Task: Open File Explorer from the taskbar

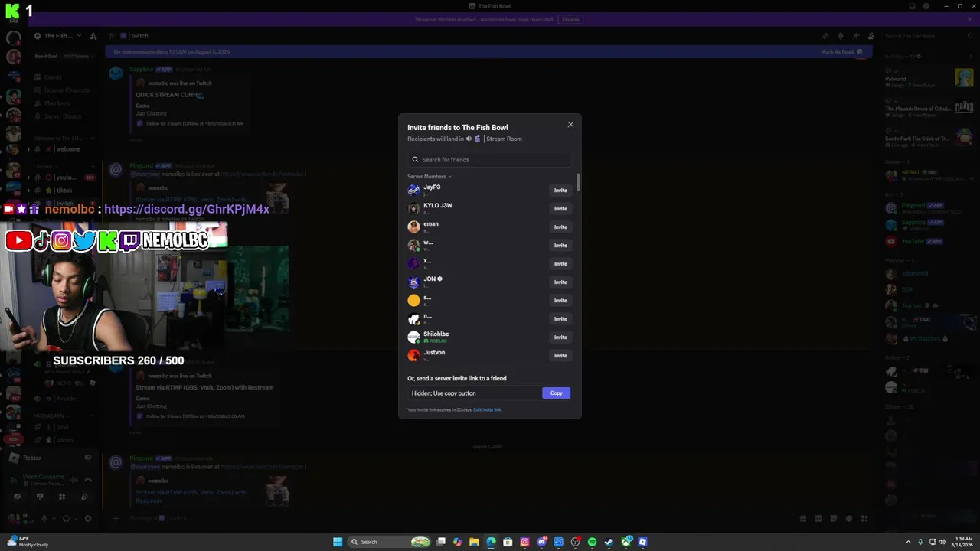Action: pos(475,542)
